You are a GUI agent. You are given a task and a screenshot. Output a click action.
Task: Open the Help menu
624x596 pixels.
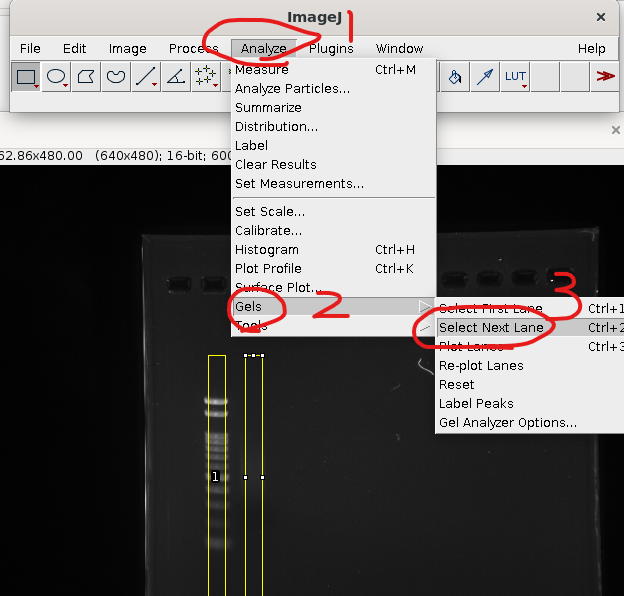pyautogui.click(x=591, y=49)
